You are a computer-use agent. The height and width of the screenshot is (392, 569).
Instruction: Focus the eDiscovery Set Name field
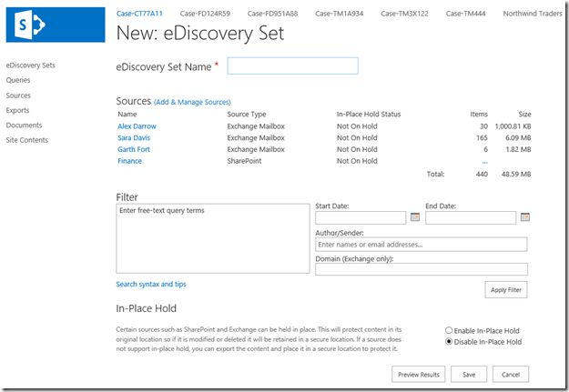click(x=293, y=65)
